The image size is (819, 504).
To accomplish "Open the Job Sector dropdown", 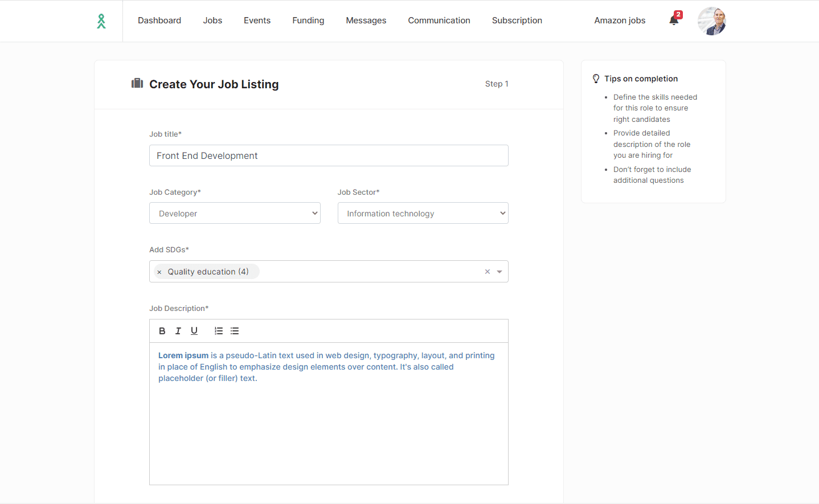I will 423,214.
